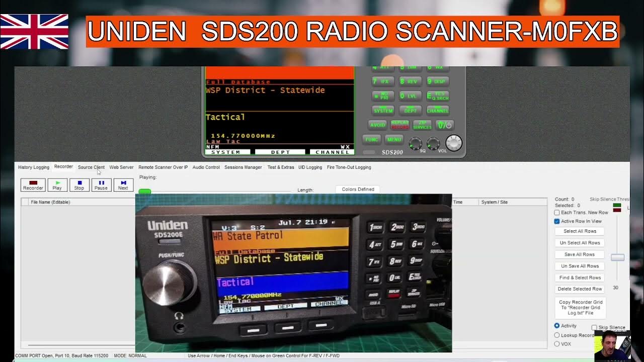The width and height of the screenshot is (644, 362).
Task: Switch to the Recorder tab
Action: point(63,166)
